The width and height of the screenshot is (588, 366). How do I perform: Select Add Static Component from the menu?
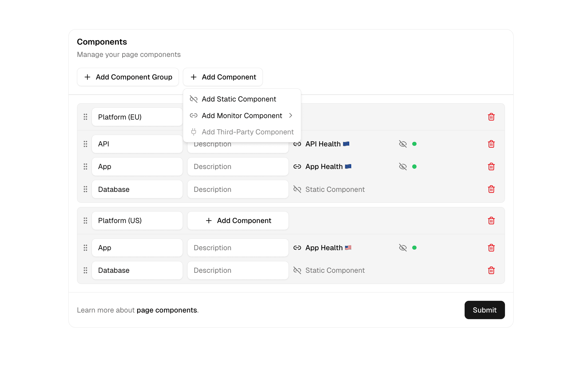coord(239,99)
